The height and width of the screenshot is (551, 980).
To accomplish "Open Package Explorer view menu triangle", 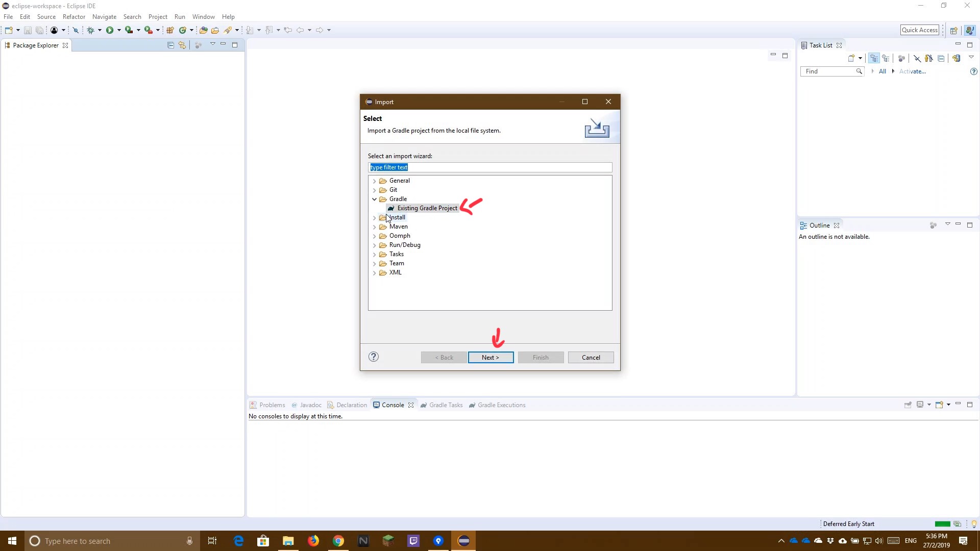I will click(212, 44).
